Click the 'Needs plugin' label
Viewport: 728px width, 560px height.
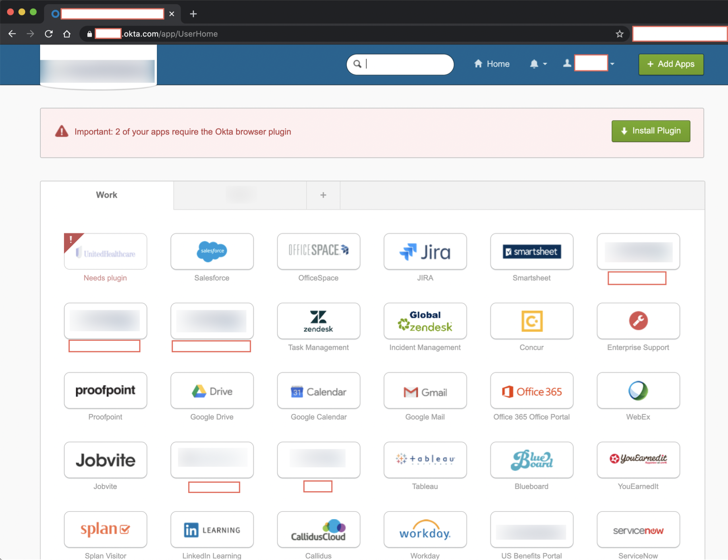(105, 278)
